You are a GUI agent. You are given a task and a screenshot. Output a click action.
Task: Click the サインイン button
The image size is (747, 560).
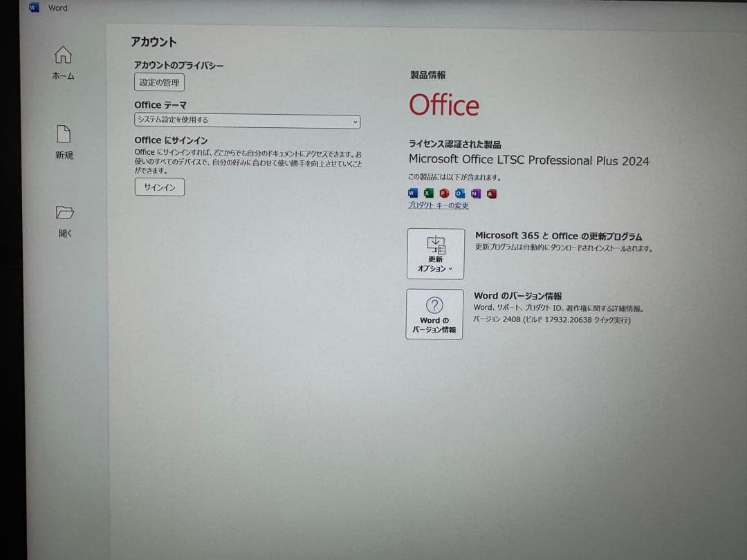click(159, 187)
